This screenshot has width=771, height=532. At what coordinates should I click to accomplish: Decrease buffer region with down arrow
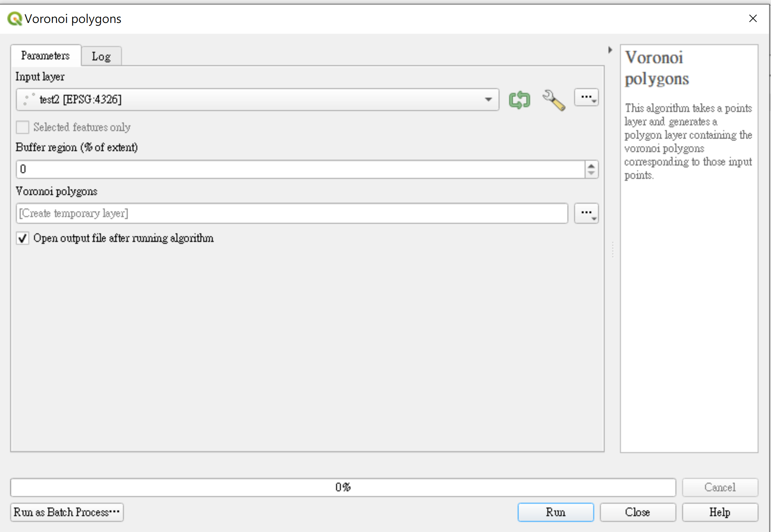591,173
